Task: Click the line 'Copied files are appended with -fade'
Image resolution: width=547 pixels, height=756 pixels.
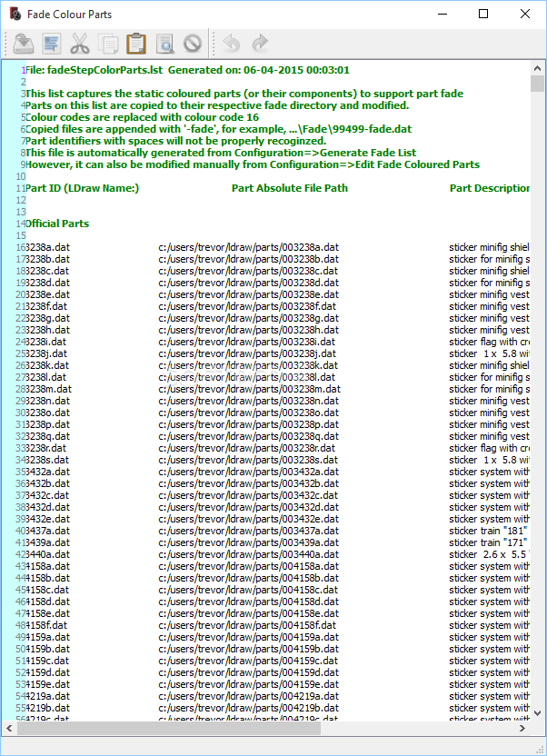Action: [218, 129]
